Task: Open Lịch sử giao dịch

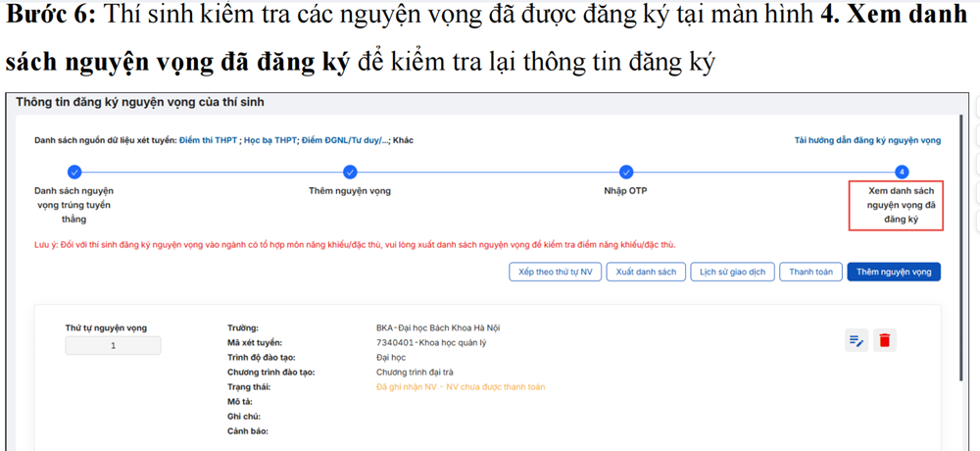Action: click(x=732, y=273)
